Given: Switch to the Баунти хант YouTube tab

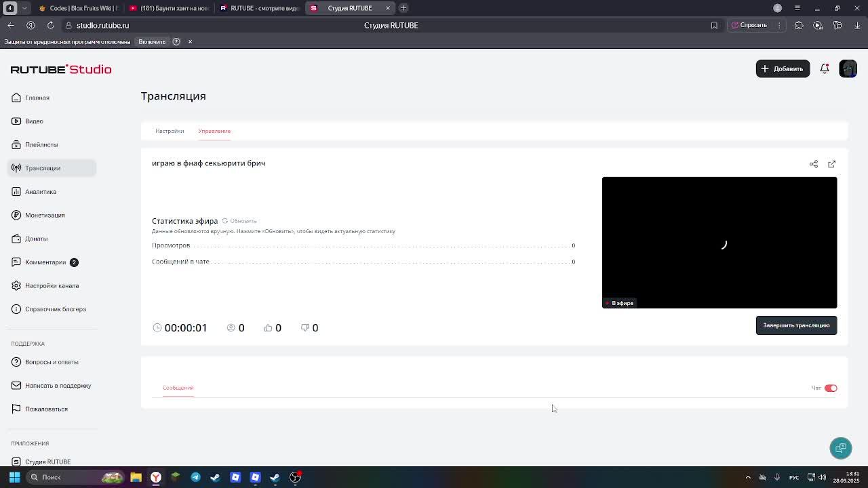Looking at the screenshot, I should (170, 8).
